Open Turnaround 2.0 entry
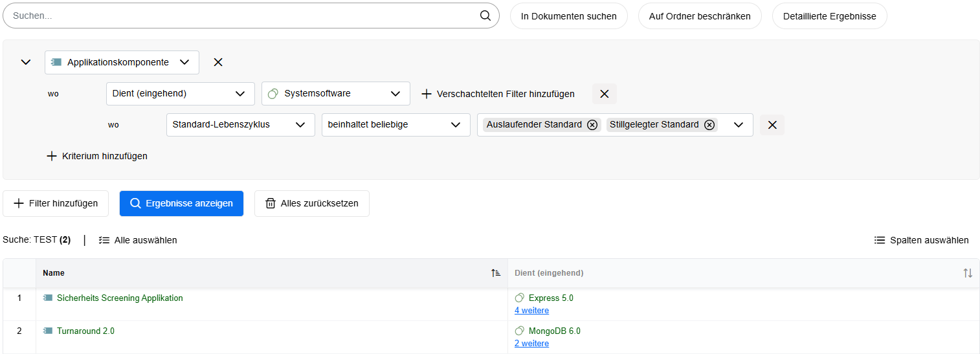The width and height of the screenshot is (980, 354). tap(85, 331)
